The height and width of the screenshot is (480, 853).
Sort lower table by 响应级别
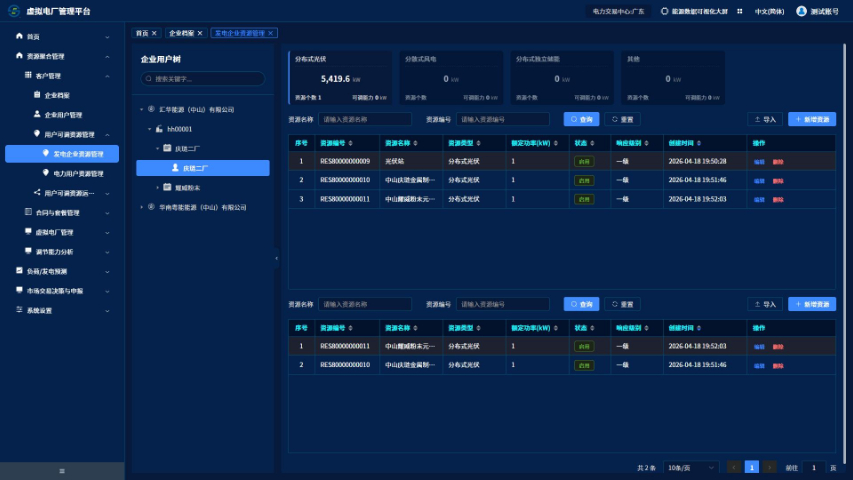pyautogui.click(x=646, y=328)
